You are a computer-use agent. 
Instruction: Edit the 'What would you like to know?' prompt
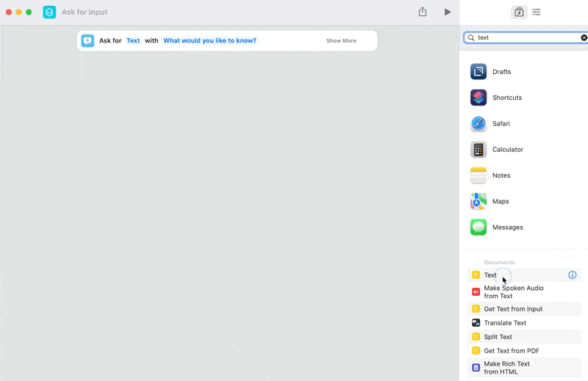coord(209,40)
